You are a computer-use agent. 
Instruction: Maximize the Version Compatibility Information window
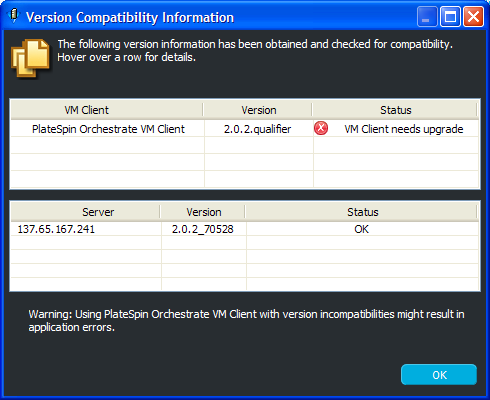coord(450,16)
